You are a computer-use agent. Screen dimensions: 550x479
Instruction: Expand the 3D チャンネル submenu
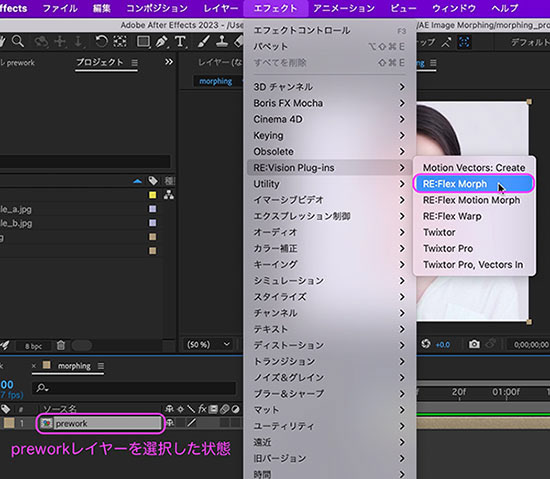coord(329,87)
